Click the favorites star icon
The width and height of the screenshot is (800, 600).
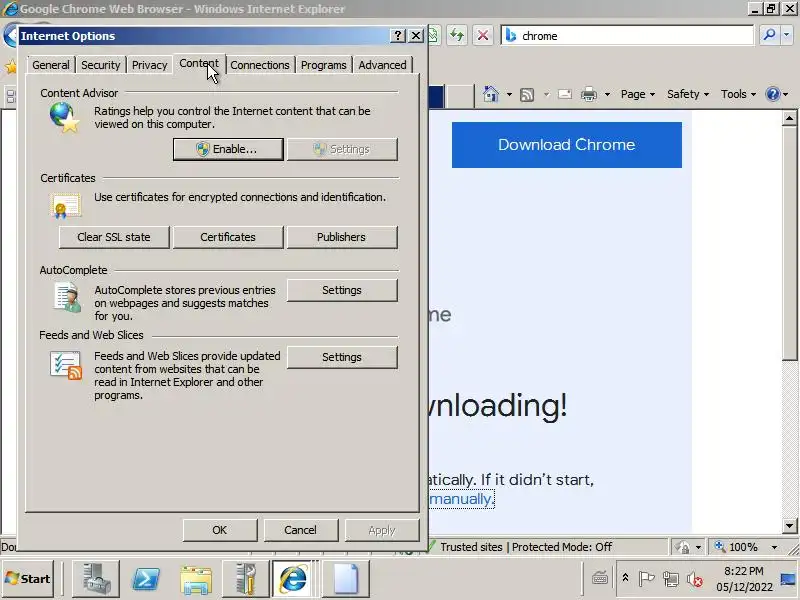click(10, 66)
